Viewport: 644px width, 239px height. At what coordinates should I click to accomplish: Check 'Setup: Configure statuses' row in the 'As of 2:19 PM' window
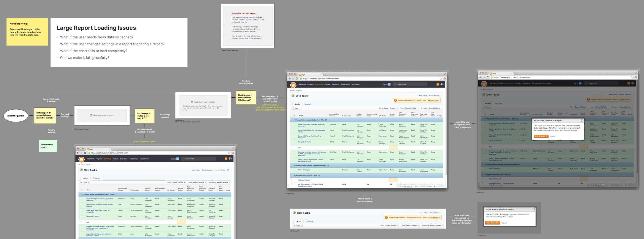[80, 199]
